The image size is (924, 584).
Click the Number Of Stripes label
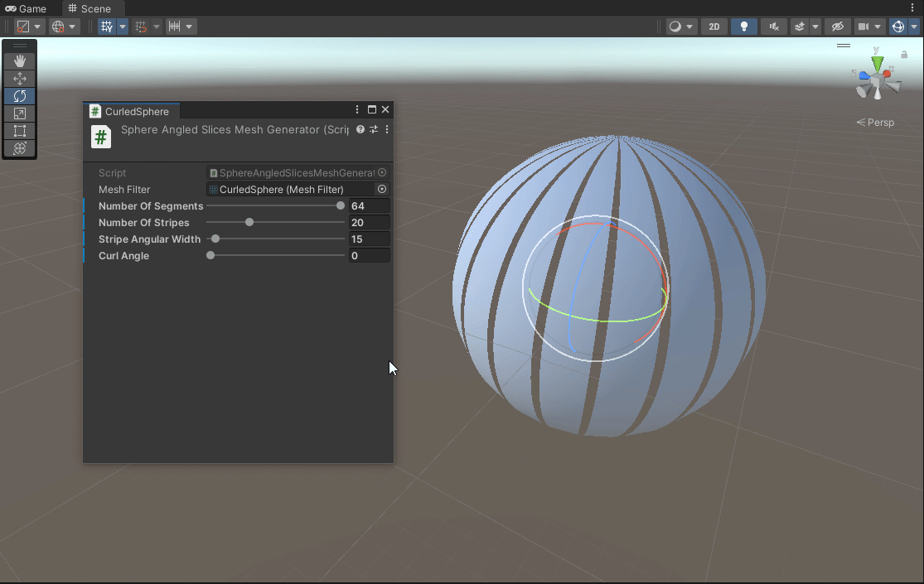point(144,222)
